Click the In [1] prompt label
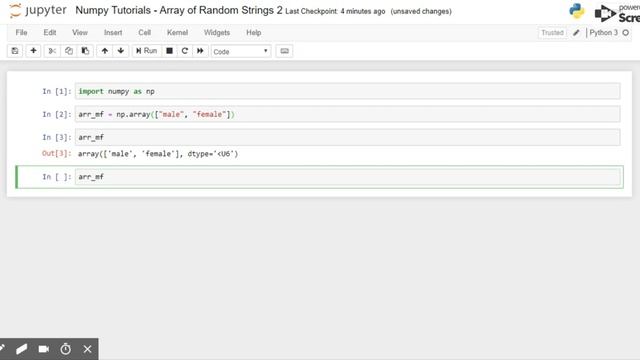The height and width of the screenshot is (360, 640). [x=57, y=91]
